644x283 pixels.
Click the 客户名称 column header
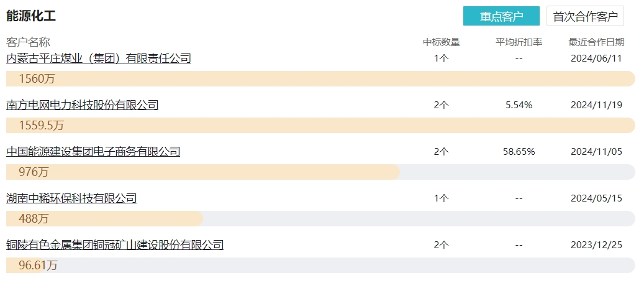(28, 42)
